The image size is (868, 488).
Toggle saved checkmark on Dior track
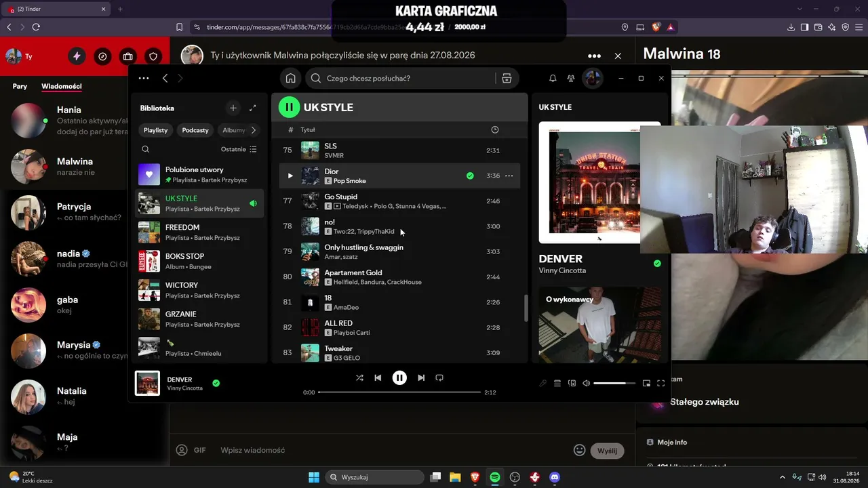(x=470, y=176)
